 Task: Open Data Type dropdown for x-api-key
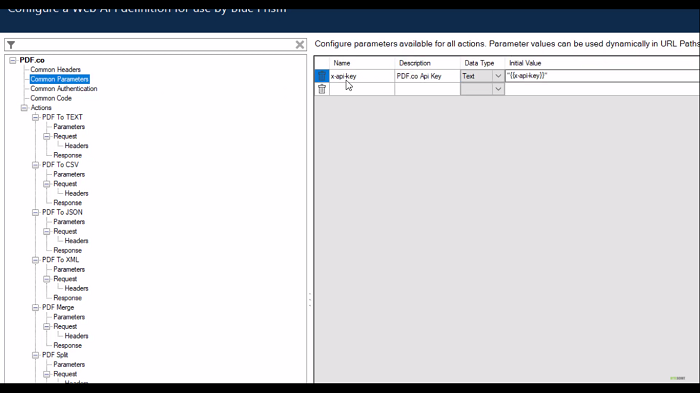498,76
